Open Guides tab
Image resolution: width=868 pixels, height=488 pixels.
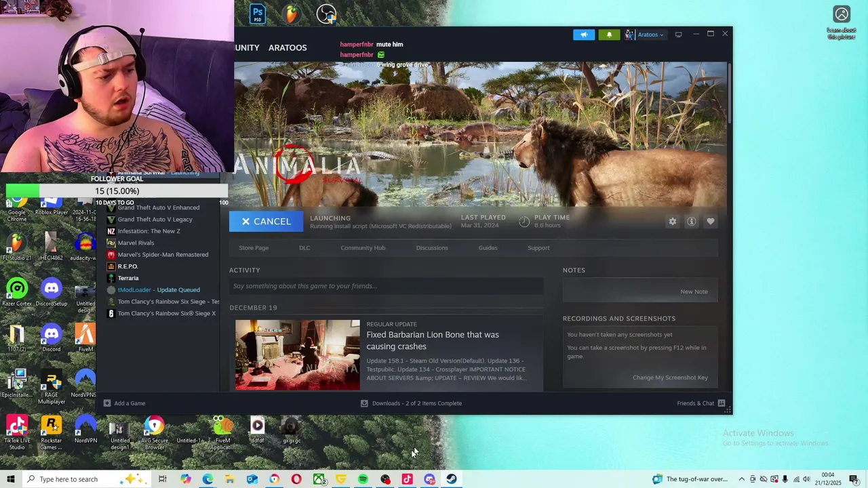click(488, 247)
